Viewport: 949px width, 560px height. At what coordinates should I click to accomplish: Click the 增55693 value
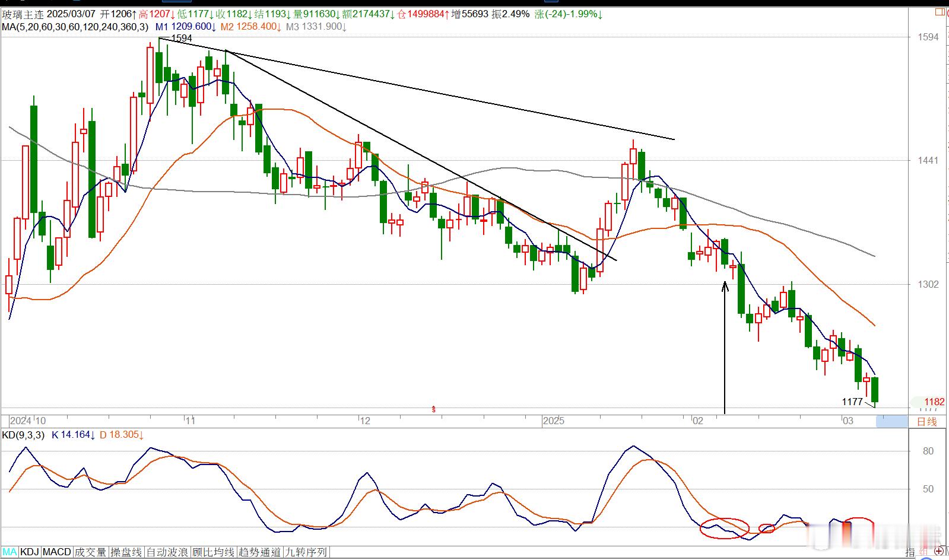click(470, 14)
